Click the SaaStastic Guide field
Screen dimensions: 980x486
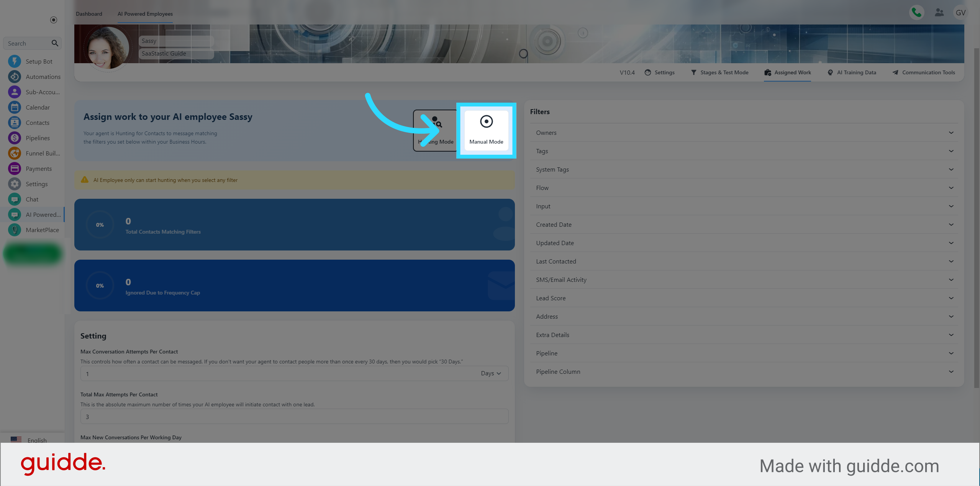(176, 54)
